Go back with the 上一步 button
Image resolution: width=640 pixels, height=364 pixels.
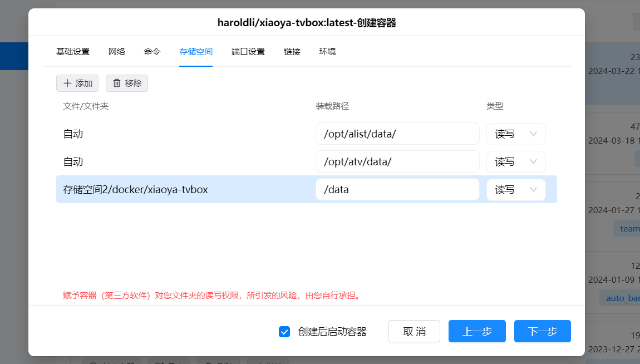477,331
